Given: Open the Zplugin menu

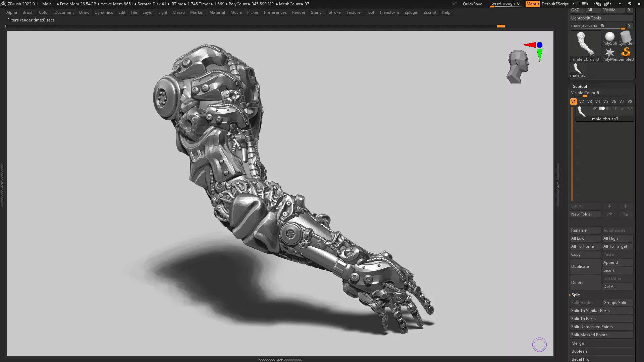Looking at the screenshot, I should [x=411, y=12].
